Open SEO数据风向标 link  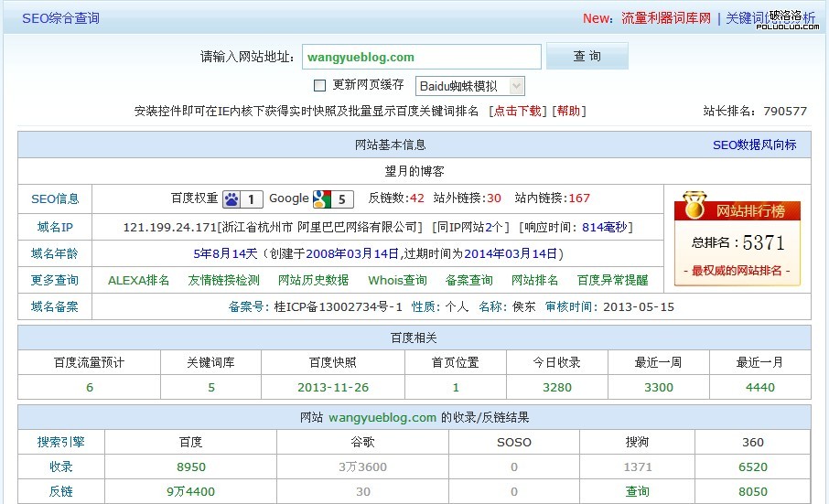pyautogui.click(x=754, y=145)
